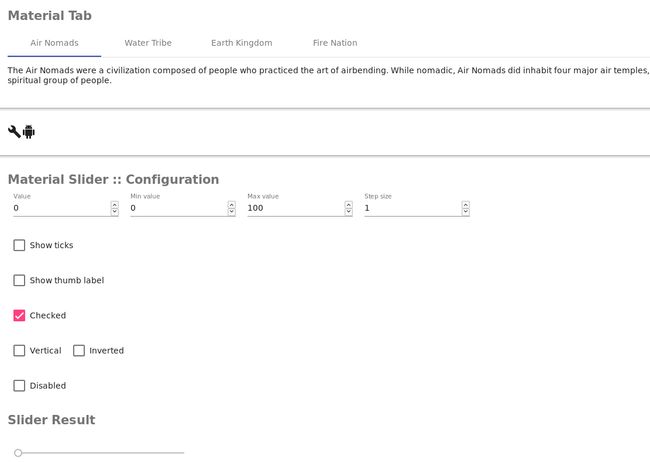This screenshot has width=650, height=463.
Task: Click the wrench build icon
Action: 14,132
